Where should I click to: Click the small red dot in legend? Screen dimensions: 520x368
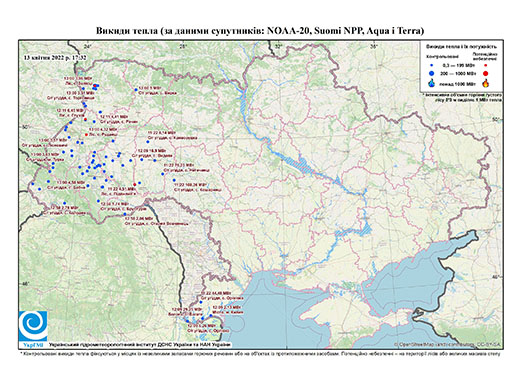485,65
